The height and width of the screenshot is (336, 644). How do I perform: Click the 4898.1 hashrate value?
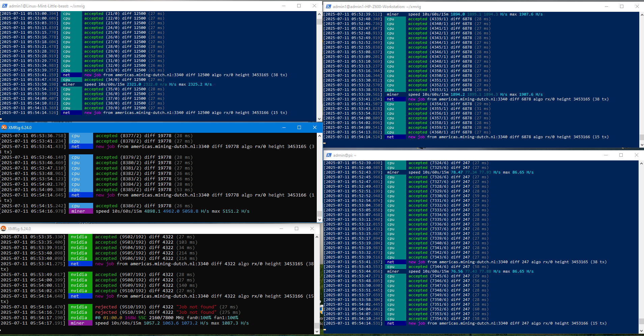(x=152, y=211)
